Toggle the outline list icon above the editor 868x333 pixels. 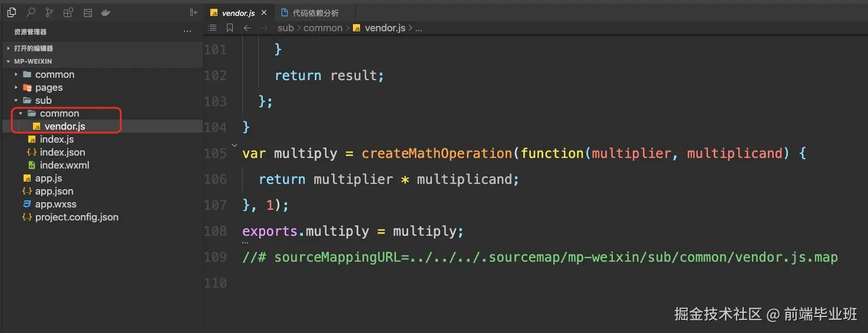213,28
